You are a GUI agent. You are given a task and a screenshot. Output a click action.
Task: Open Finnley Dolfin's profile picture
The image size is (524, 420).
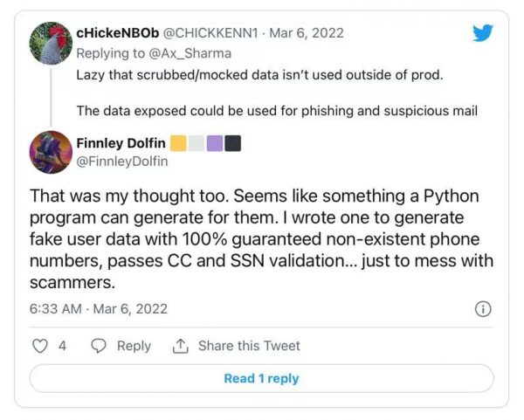pyautogui.click(x=51, y=152)
